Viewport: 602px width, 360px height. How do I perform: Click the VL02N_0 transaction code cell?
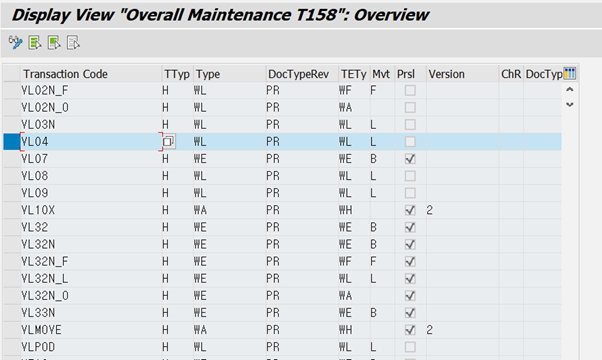click(x=91, y=107)
